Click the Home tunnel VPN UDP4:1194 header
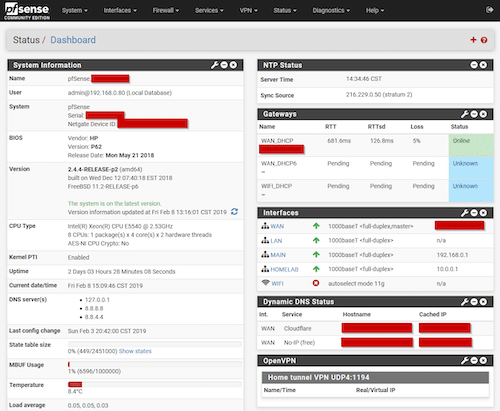Viewport: 500px width, 411px height. click(375, 378)
